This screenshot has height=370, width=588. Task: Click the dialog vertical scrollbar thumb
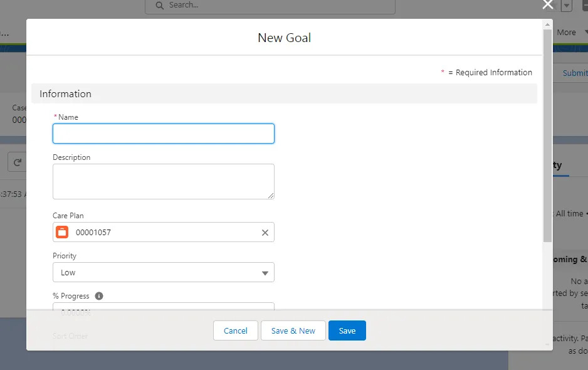[x=547, y=136]
